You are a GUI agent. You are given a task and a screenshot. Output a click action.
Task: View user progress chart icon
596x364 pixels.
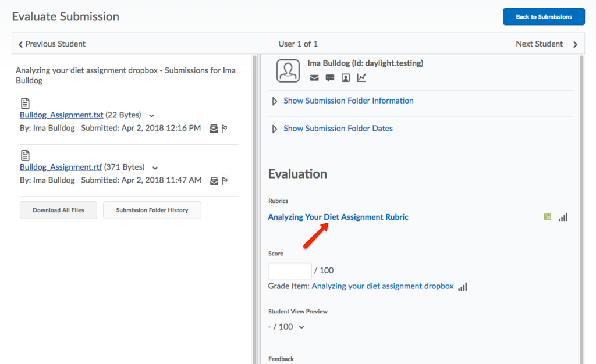pyautogui.click(x=361, y=78)
